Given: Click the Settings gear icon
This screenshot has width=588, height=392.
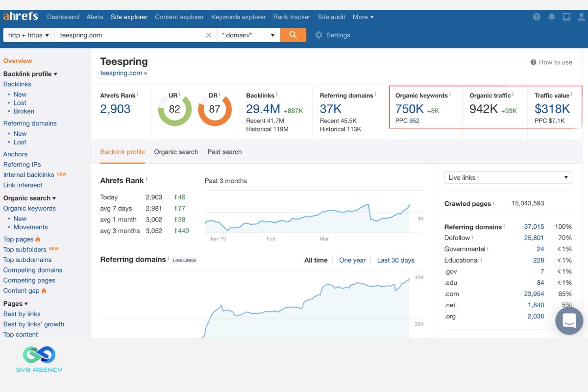Looking at the screenshot, I should point(319,35).
